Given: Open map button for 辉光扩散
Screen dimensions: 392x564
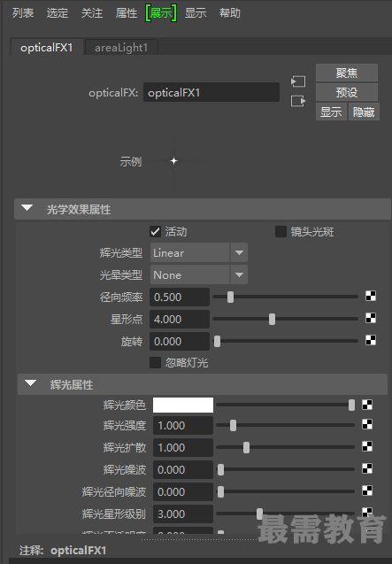Looking at the screenshot, I should click(367, 447).
